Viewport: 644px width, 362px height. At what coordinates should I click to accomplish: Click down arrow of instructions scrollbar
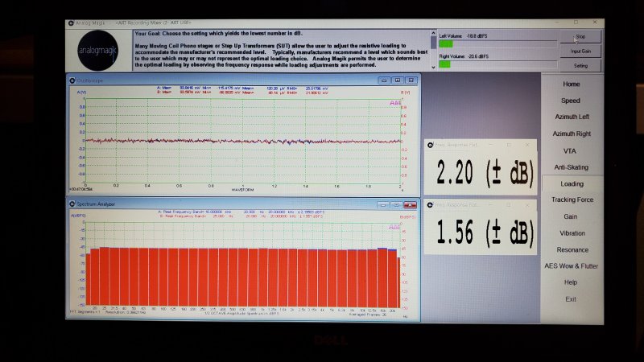(x=433, y=68)
